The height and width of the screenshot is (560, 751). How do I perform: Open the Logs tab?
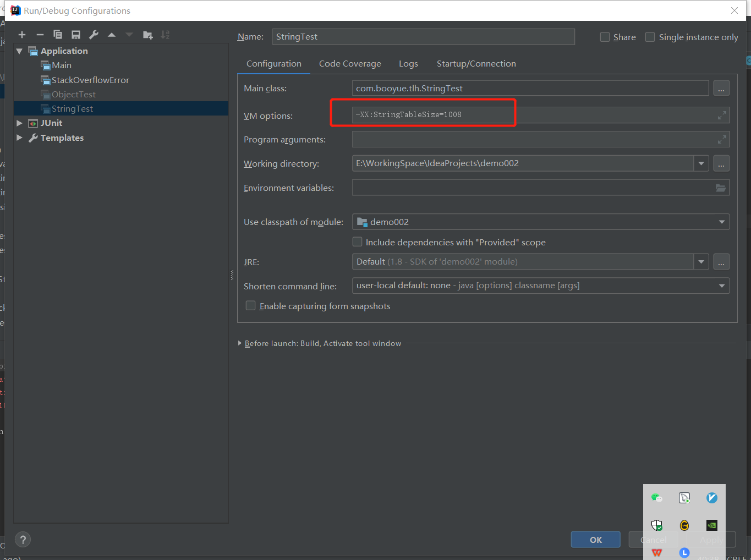coord(408,63)
